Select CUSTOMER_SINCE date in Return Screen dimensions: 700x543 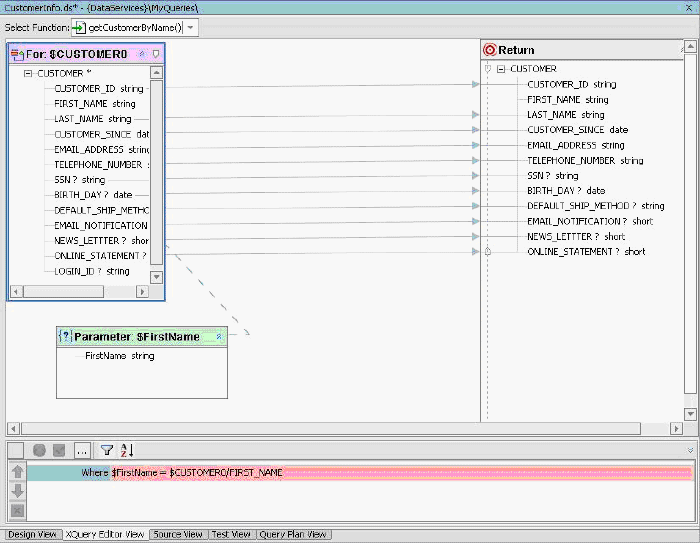point(578,130)
